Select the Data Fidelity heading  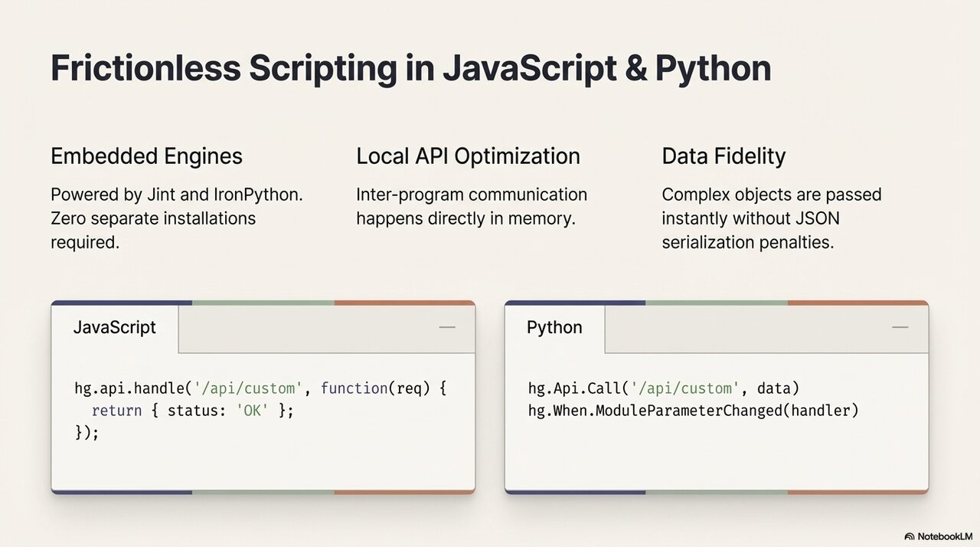click(724, 156)
